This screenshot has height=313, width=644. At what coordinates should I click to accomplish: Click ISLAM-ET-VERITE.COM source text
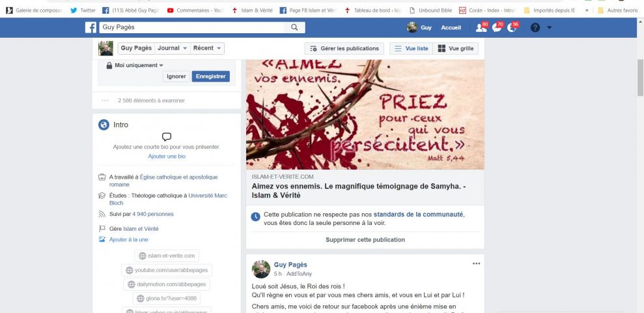pos(283,177)
